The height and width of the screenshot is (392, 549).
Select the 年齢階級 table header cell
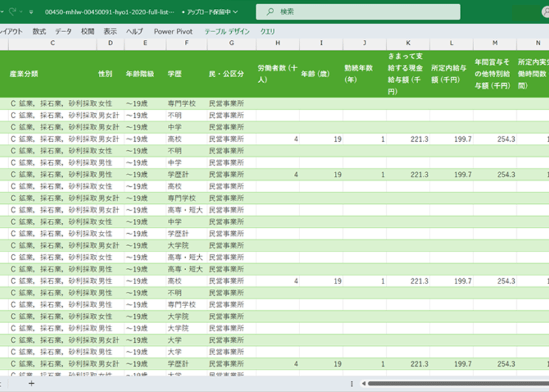point(140,74)
